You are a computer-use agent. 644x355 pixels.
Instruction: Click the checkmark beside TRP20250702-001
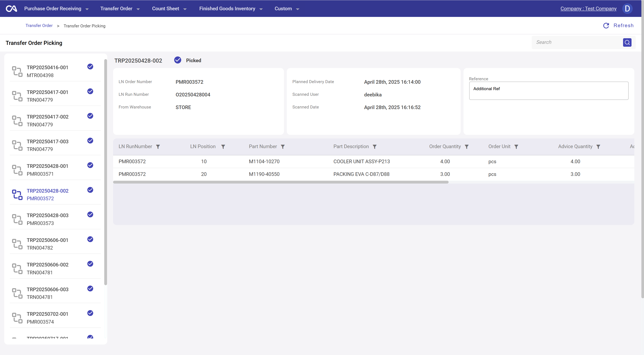[90, 313]
